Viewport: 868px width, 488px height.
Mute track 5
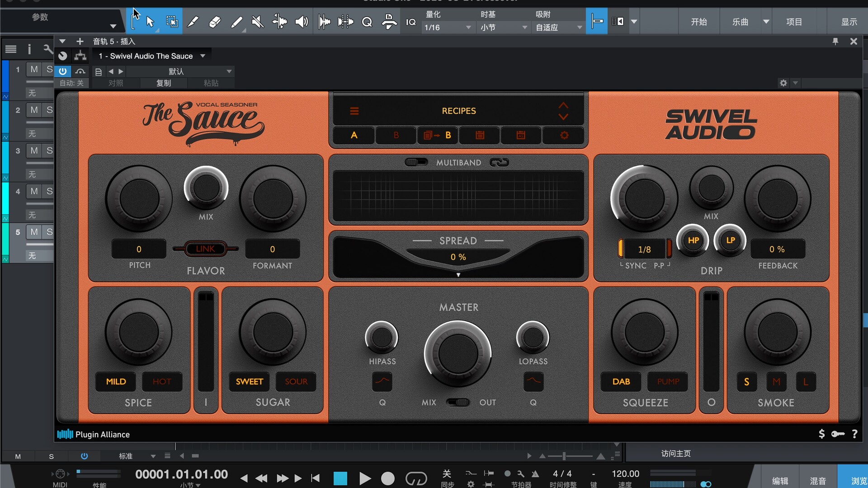click(x=34, y=232)
